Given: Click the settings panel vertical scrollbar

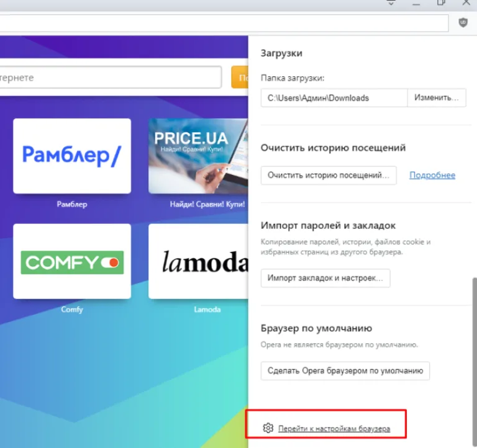Looking at the screenshot, I should [x=475, y=362].
